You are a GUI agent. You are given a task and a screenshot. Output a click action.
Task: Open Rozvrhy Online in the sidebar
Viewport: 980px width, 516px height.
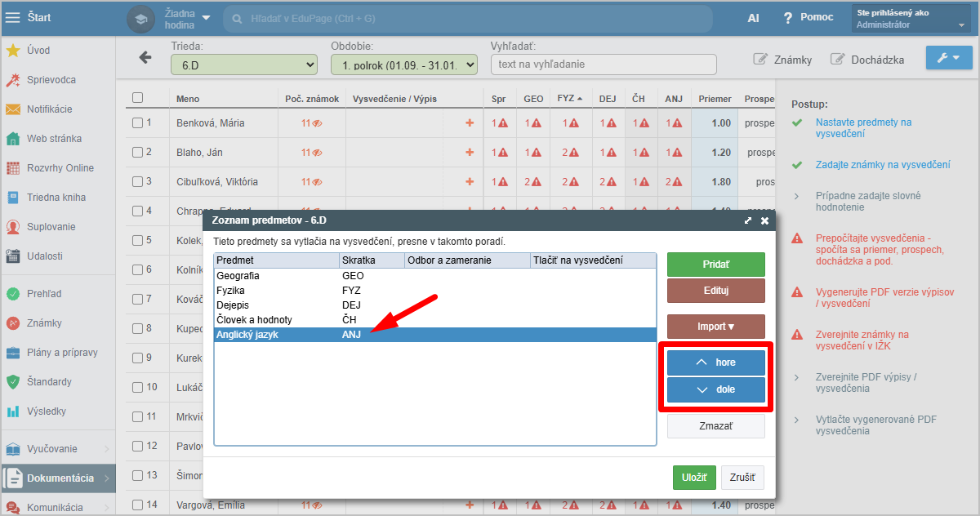pyautogui.click(x=60, y=168)
